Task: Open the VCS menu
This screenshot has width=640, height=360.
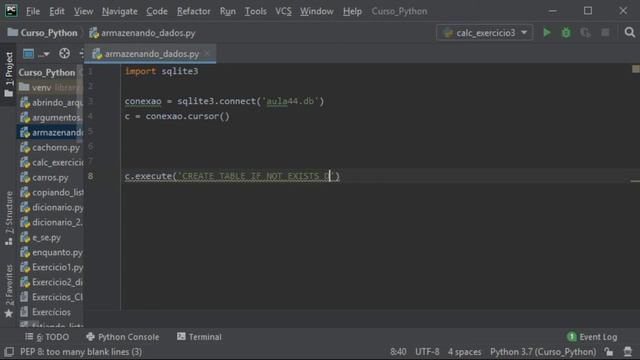Action: [283, 11]
